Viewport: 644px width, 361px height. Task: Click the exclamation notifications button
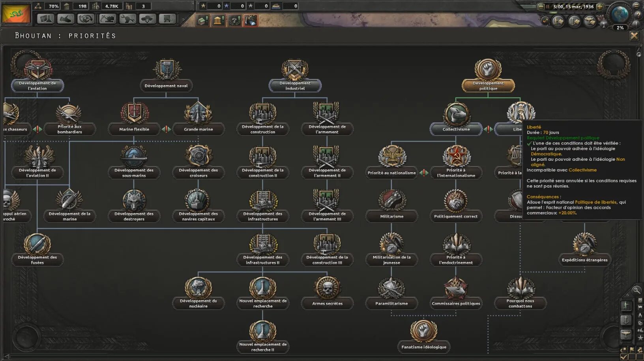point(636,24)
